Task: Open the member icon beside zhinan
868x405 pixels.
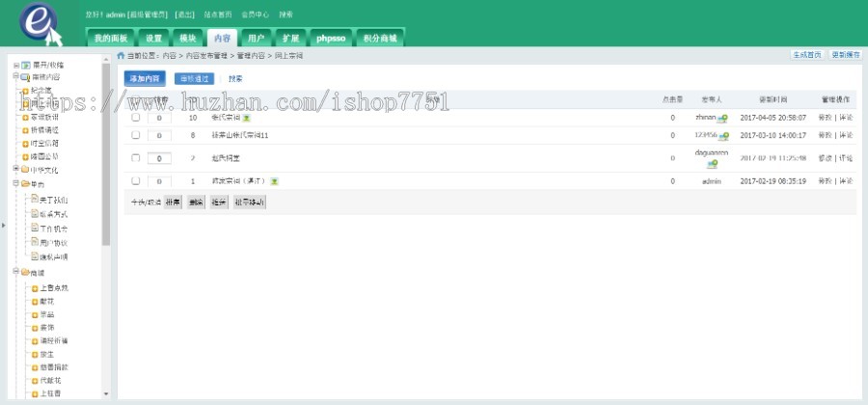Action: coord(722,119)
